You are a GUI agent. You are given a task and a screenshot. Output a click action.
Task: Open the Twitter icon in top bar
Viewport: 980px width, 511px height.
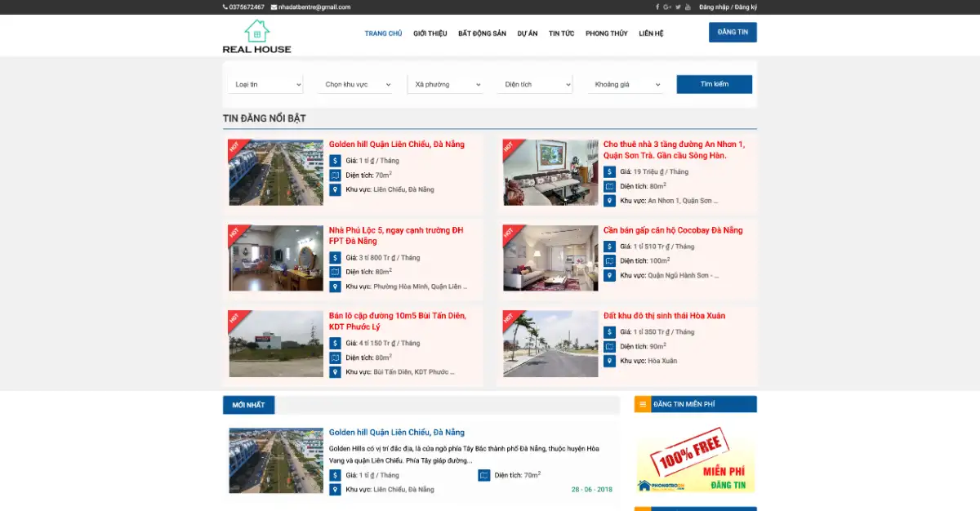point(678,7)
